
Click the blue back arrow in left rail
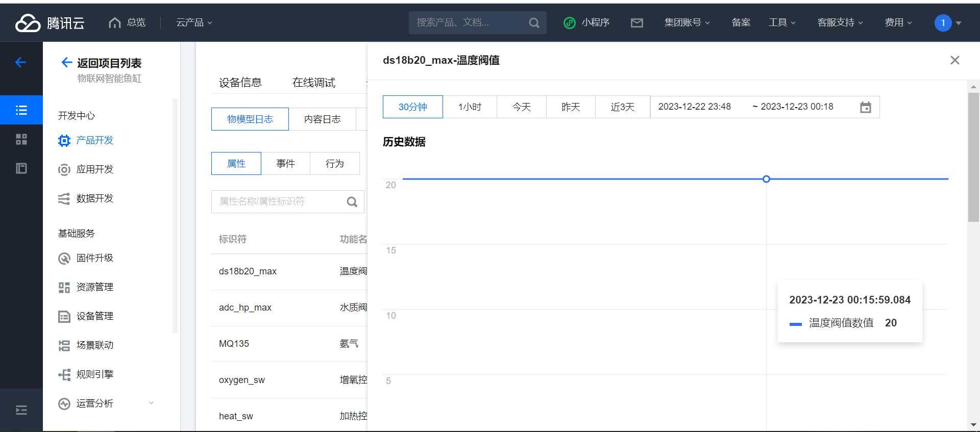[x=21, y=62]
